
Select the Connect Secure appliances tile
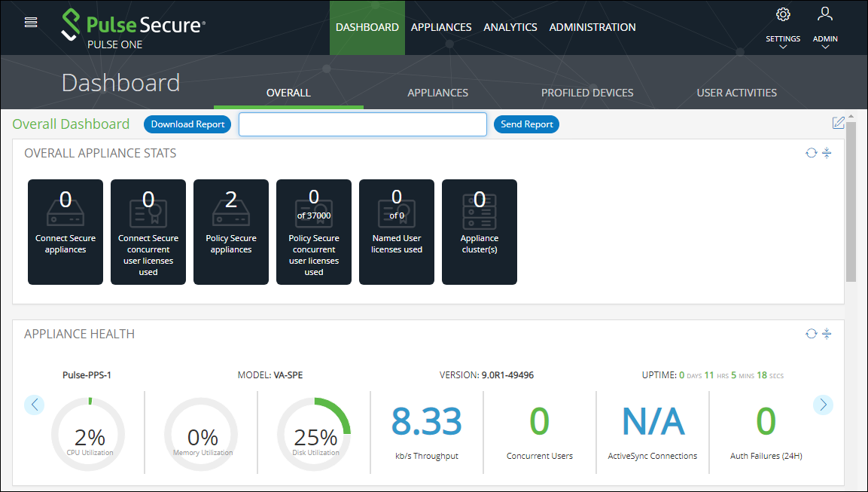coord(65,232)
